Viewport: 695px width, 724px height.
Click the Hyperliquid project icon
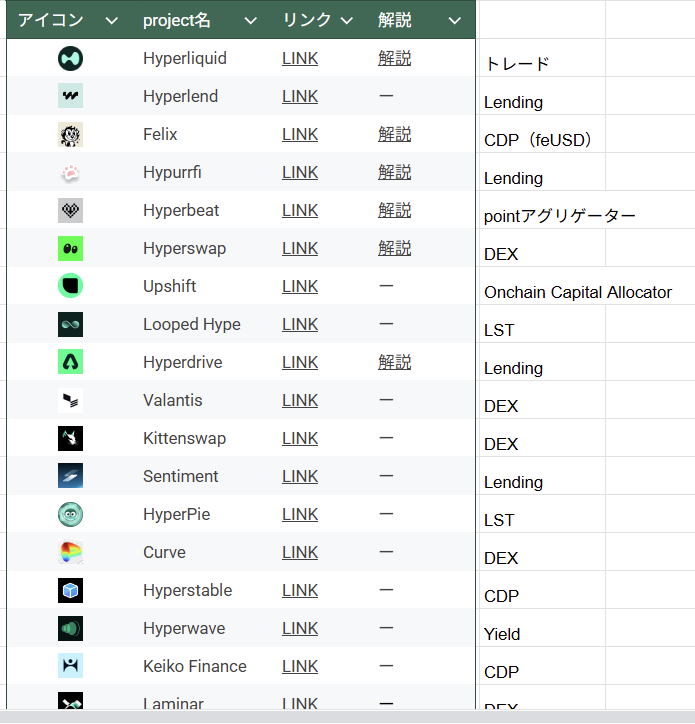(x=70, y=59)
